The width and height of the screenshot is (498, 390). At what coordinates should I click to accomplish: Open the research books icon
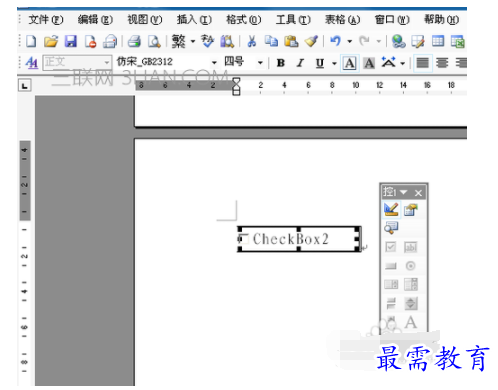(x=227, y=41)
